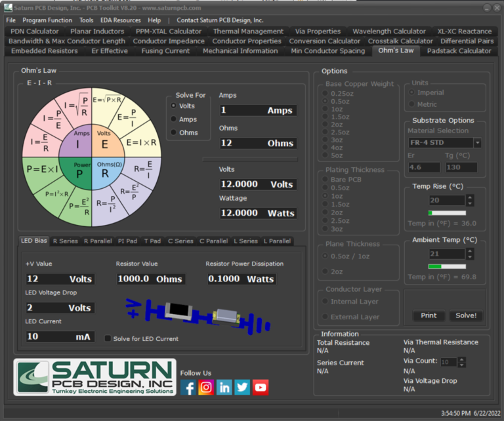Switch to the R Parallel tab
Viewport: 504px width, 421px height.
(x=98, y=241)
